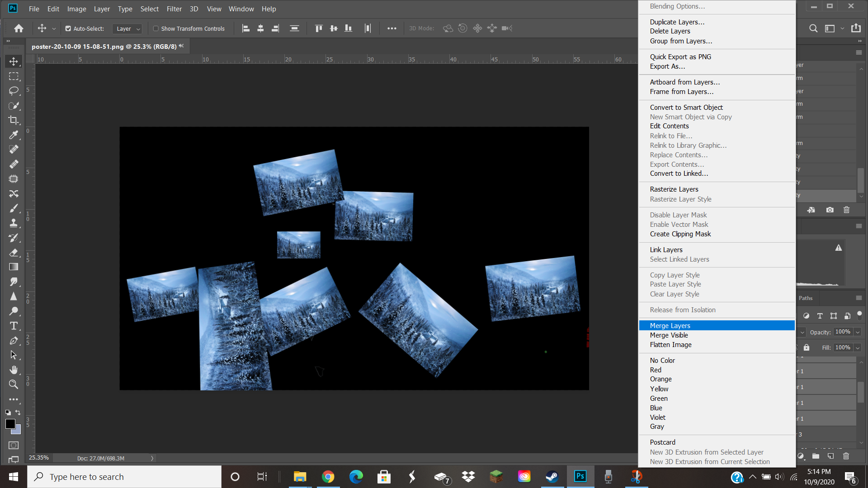Select the Hand tool
The width and height of the screenshot is (868, 488).
tap(14, 370)
